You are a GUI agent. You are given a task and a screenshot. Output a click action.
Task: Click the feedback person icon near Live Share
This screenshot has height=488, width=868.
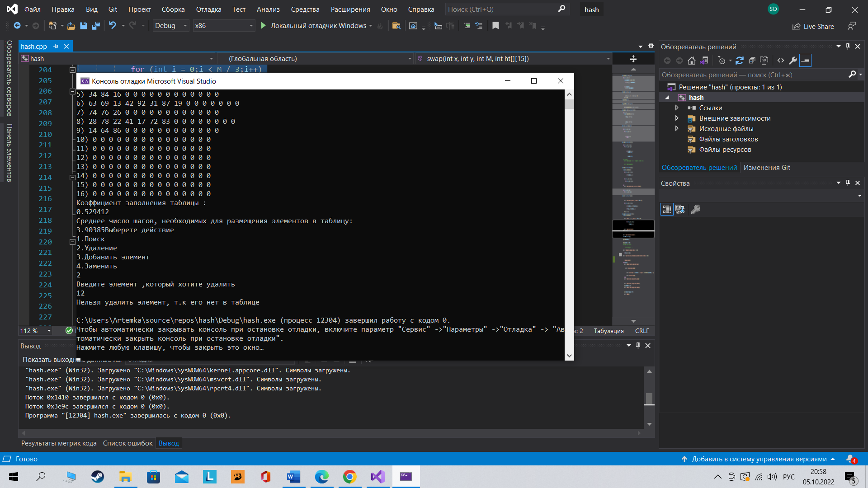point(852,26)
